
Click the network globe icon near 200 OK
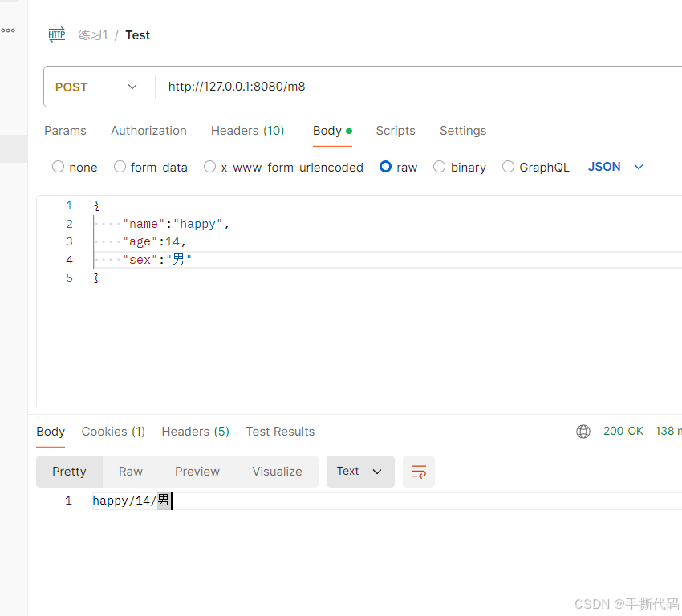pos(583,432)
